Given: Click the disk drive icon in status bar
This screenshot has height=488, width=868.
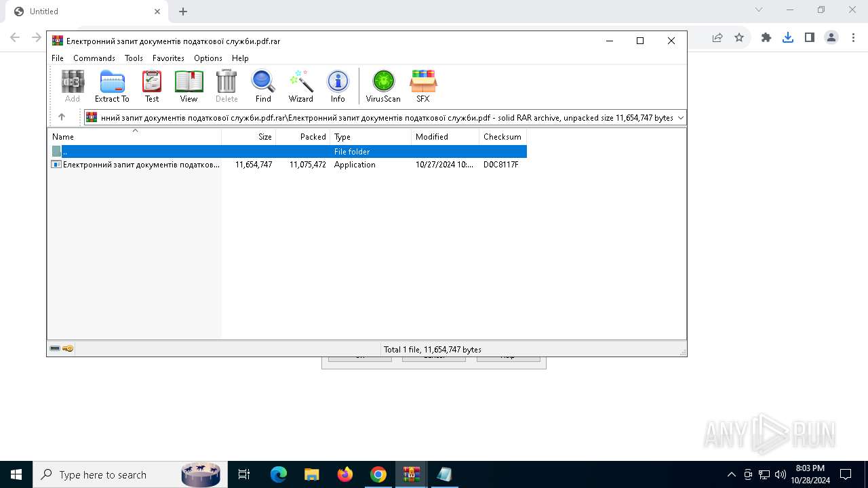Looking at the screenshot, I should (55, 349).
